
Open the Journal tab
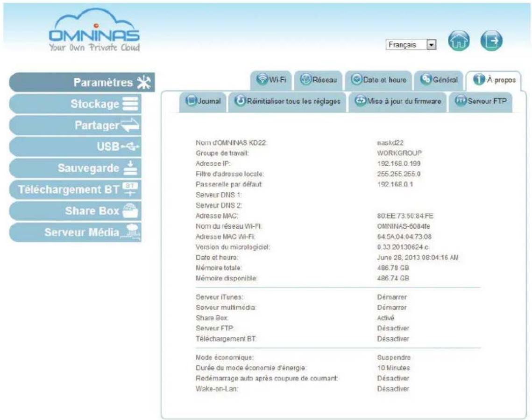point(203,101)
